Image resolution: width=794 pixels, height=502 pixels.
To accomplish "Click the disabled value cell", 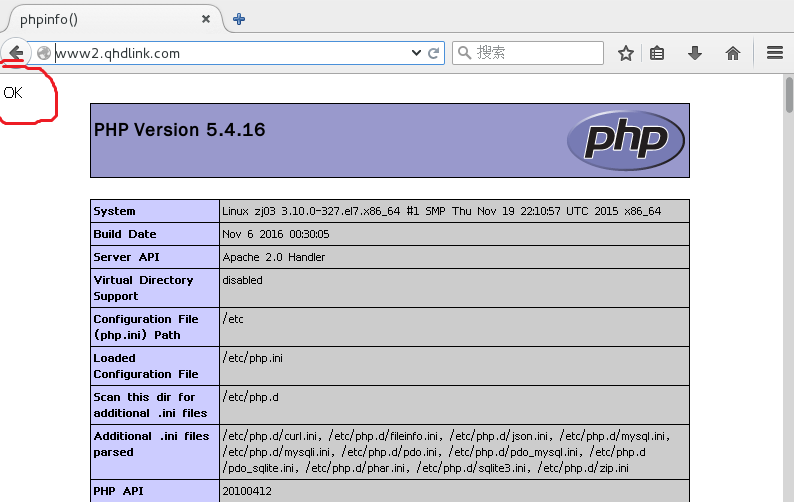I will click(x=454, y=288).
